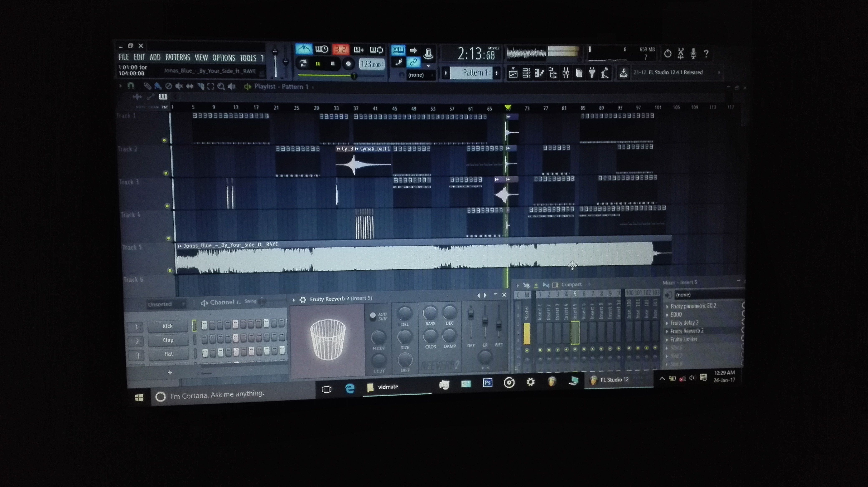Open the Piano roll view button

tap(539, 73)
